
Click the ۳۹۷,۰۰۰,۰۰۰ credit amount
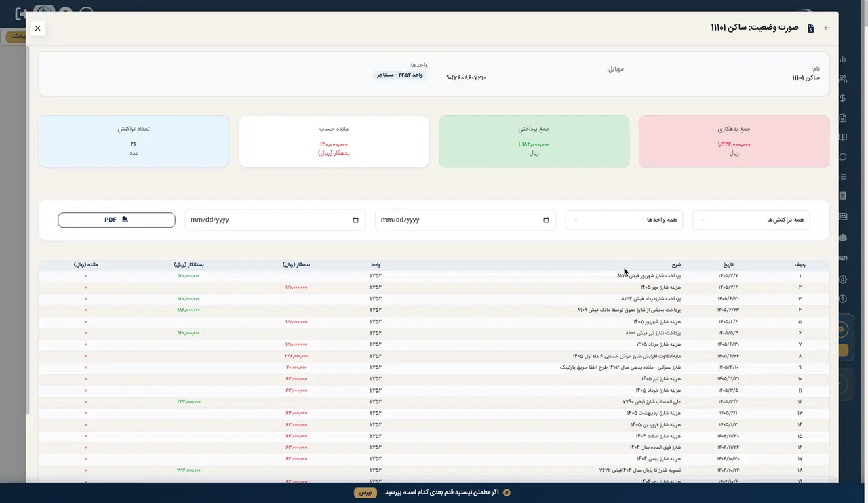click(x=189, y=470)
